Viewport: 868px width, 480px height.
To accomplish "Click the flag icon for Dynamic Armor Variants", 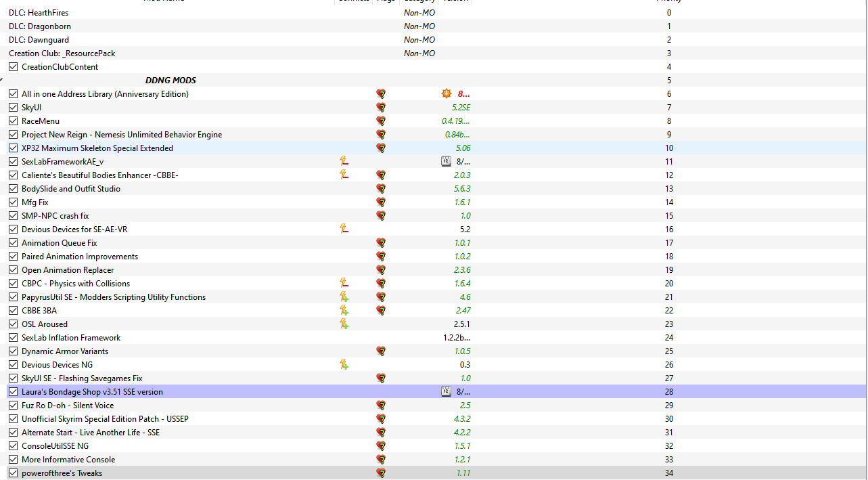I will pos(381,351).
